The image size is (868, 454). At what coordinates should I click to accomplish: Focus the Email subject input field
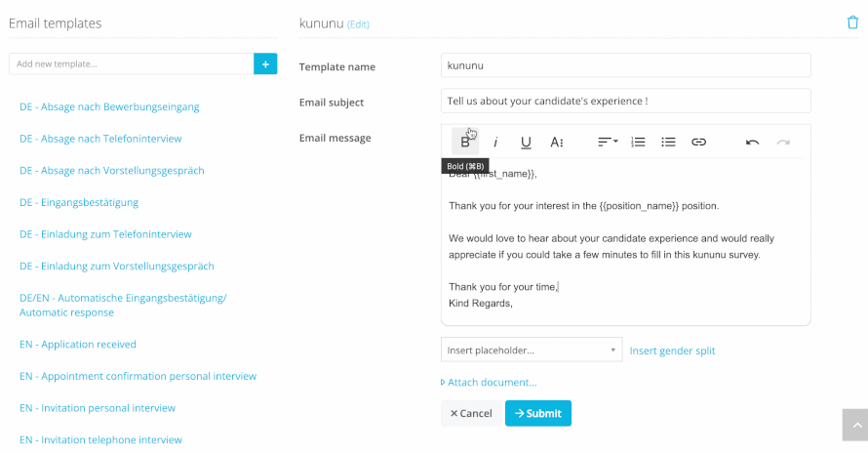tap(625, 101)
